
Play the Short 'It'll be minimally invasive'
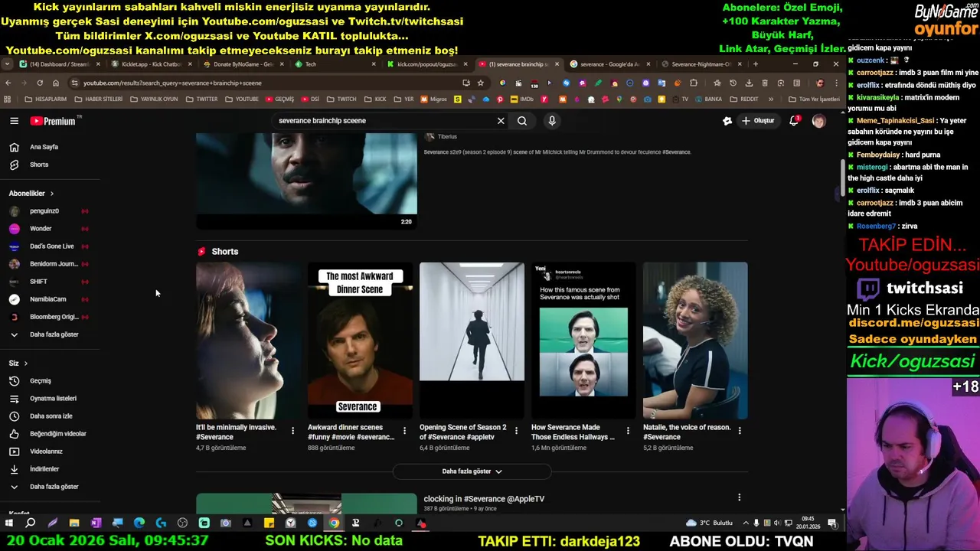(x=248, y=341)
